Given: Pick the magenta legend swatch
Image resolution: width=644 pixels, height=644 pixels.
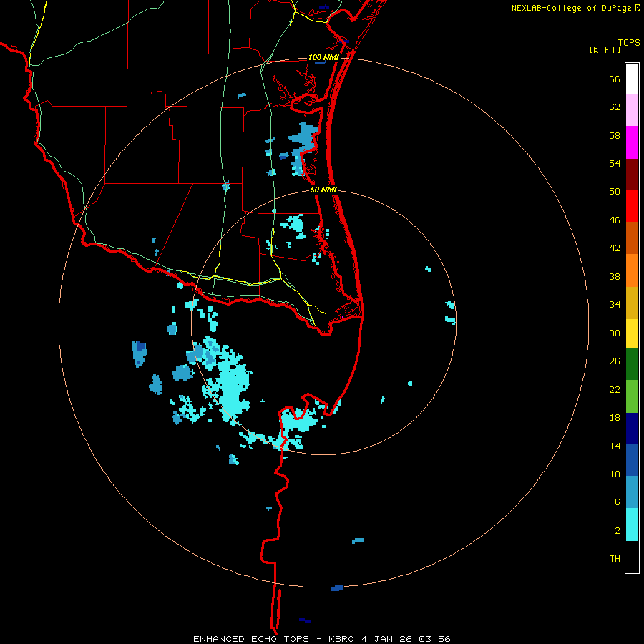Looking at the screenshot, I should click(x=632, y=142).
